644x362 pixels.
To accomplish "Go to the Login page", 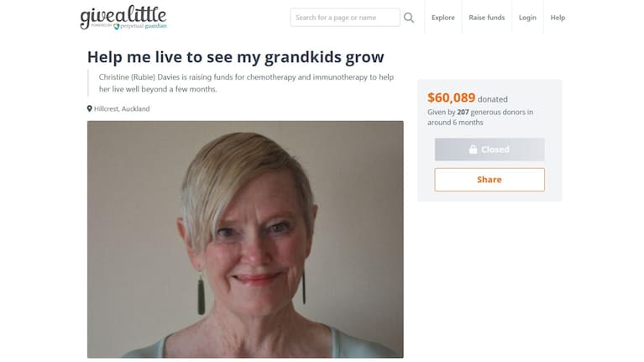I will point(527,18).
